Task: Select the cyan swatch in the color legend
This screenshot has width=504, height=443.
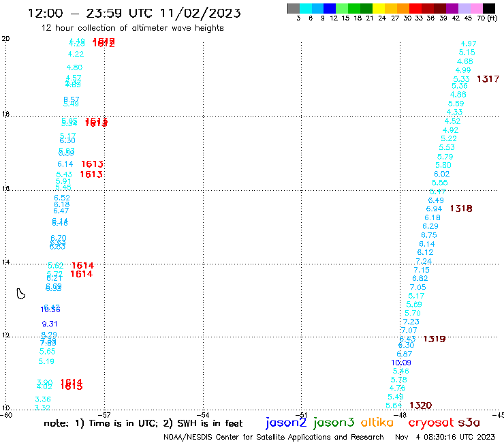Action: pos(305,8)
